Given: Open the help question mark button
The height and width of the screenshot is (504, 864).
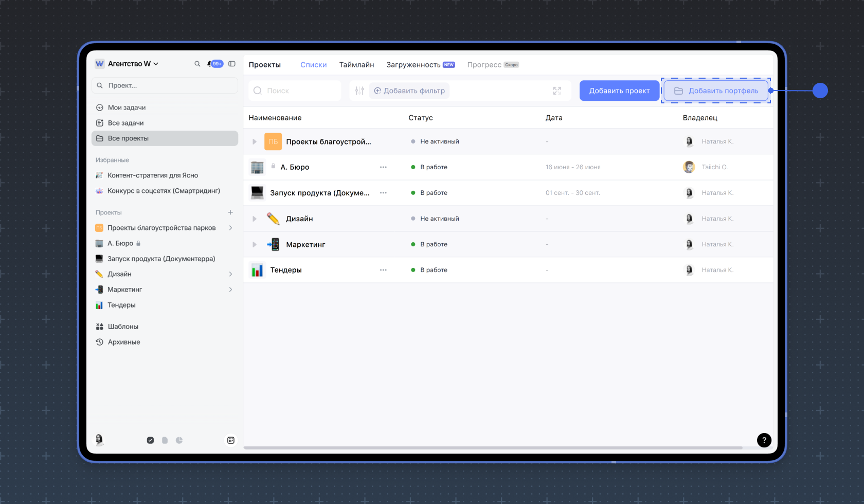Looking at the screenshot, I should click(764, 440).
